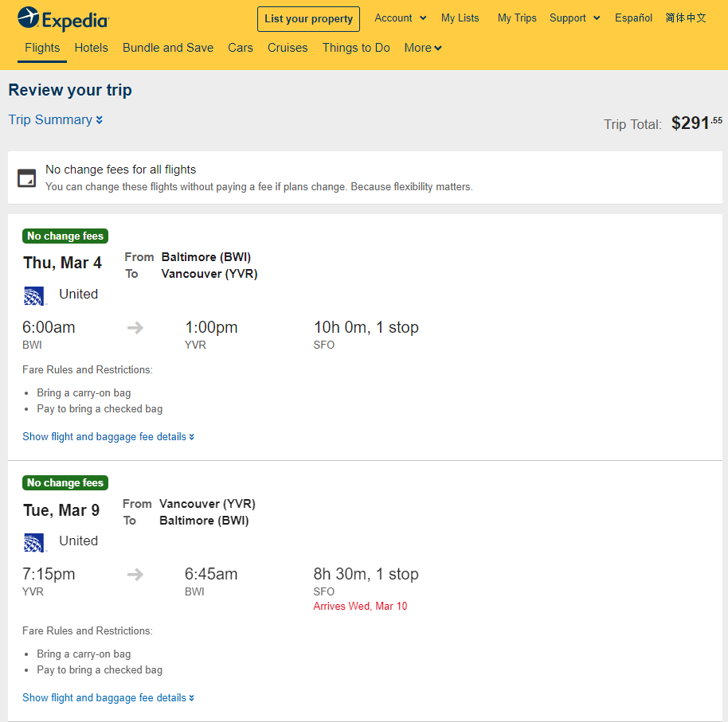This screenshot has height=722, width=728.
Task: Click the List your property button
Action: 308,19
